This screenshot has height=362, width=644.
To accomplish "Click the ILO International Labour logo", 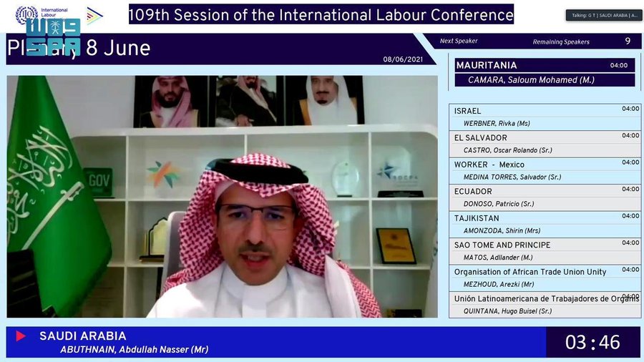I will point(42,14).
